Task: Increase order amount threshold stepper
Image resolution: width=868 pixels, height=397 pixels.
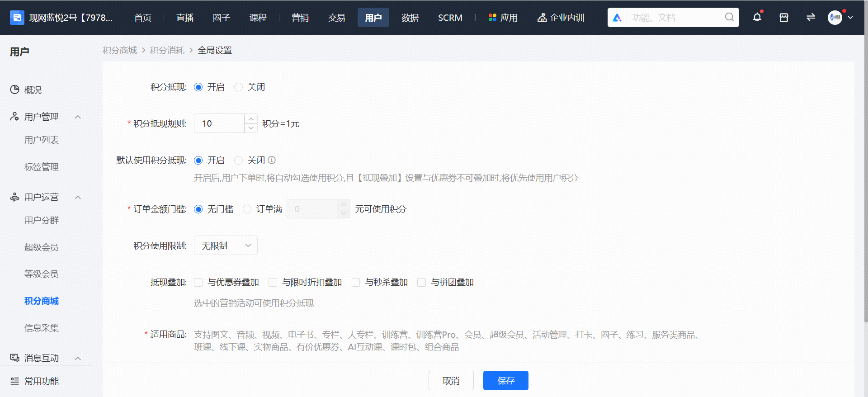Action: (344, 204)
